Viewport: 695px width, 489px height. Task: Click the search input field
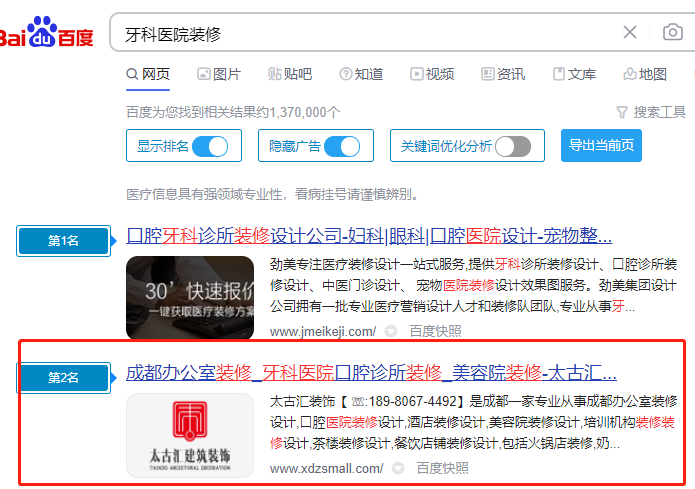tap(360, 33)
